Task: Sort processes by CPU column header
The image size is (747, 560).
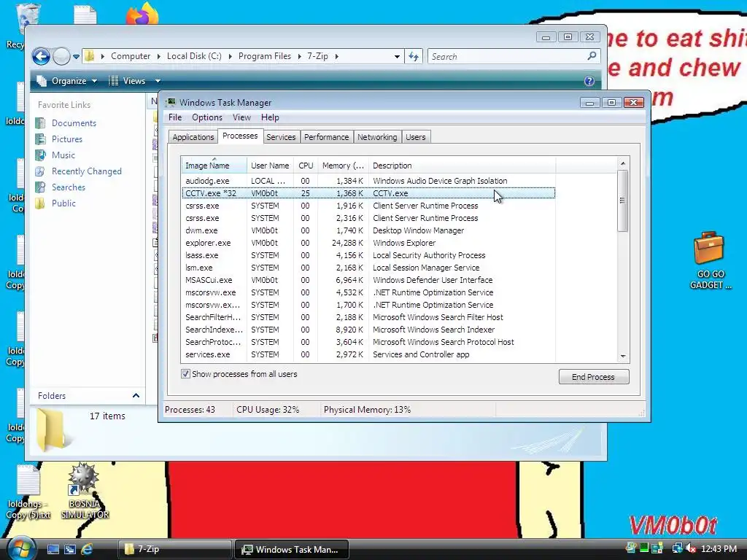Action: coord(306,166)
